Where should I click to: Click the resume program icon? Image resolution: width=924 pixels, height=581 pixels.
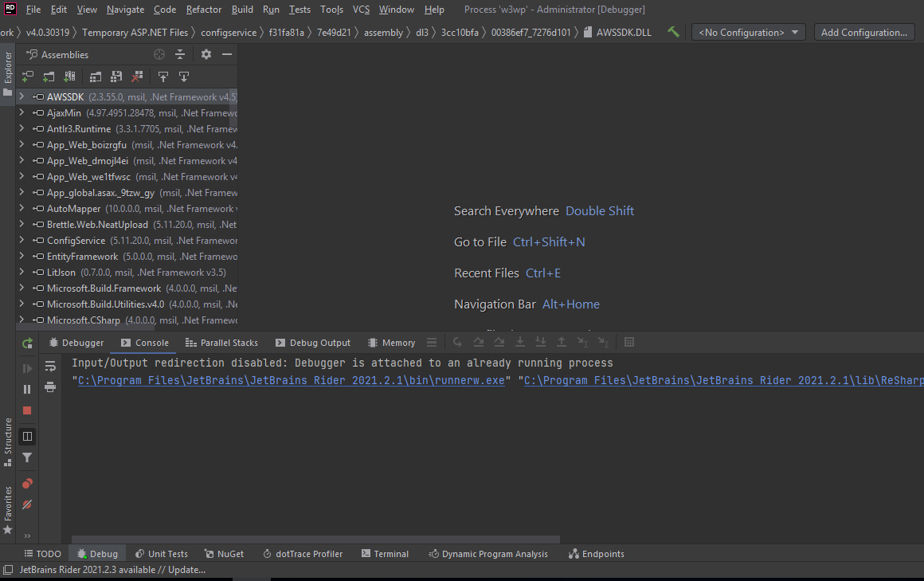coord(27,369)
